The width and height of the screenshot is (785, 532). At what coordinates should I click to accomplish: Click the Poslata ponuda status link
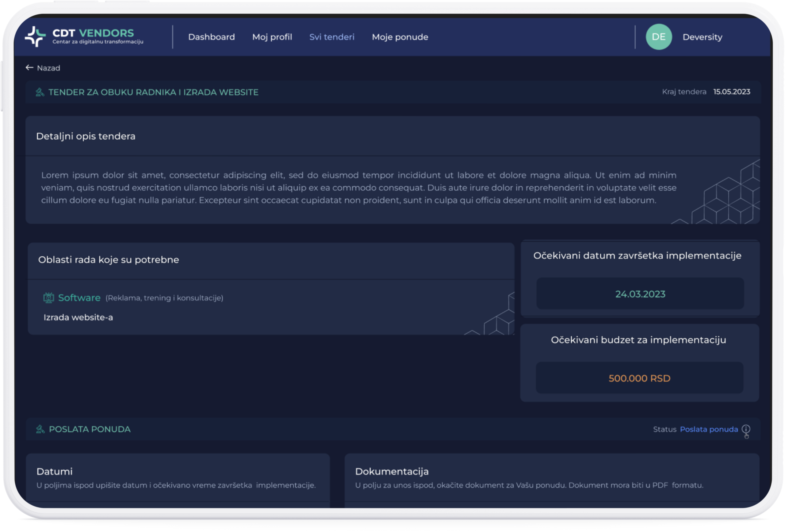click(709, 429)
